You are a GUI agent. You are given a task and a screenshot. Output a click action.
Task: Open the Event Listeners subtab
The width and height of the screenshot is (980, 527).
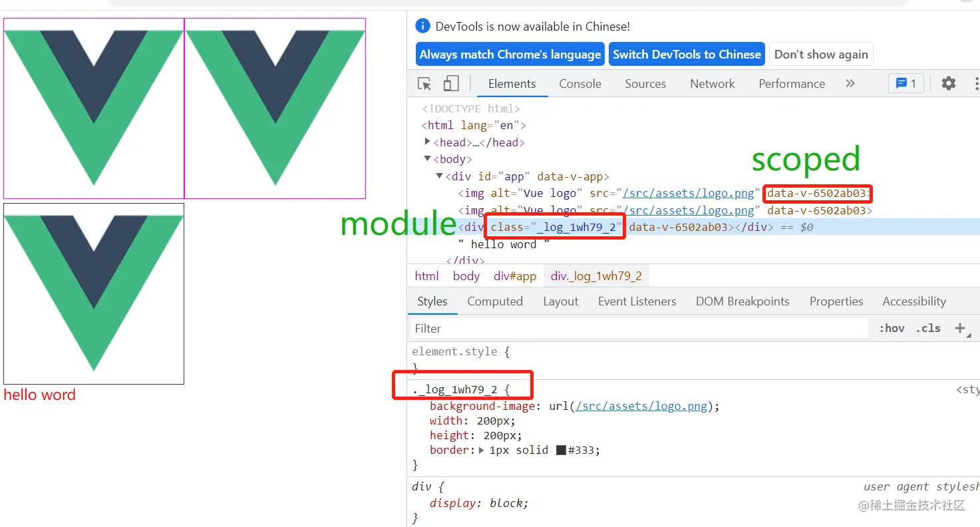pyautogui.click(x=637, y=301)
